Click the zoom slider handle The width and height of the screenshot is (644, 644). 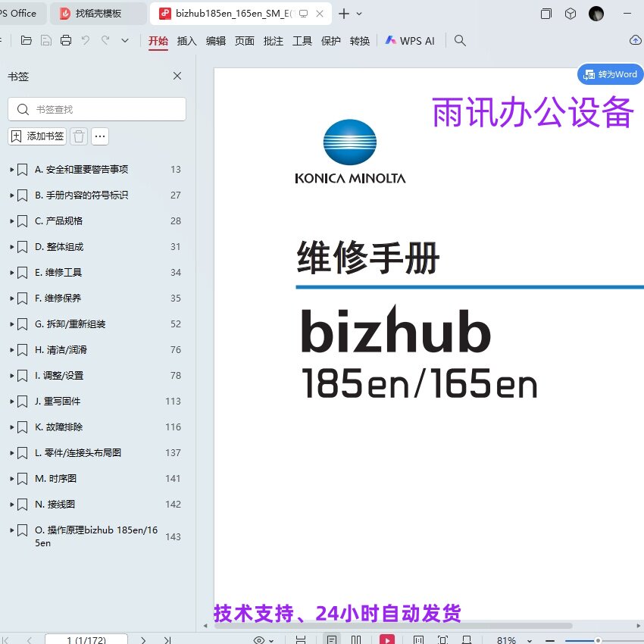pos(599,640)
